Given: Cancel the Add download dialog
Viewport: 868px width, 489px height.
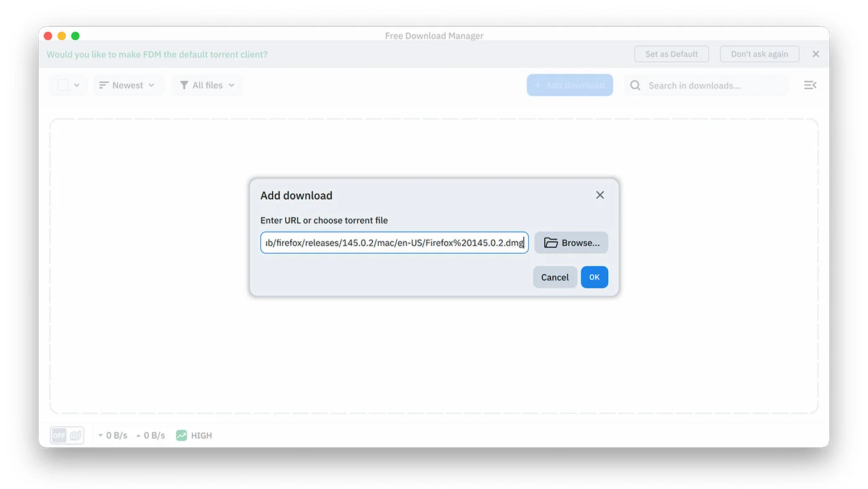Looking at the screenshot, I should (554, 277).
